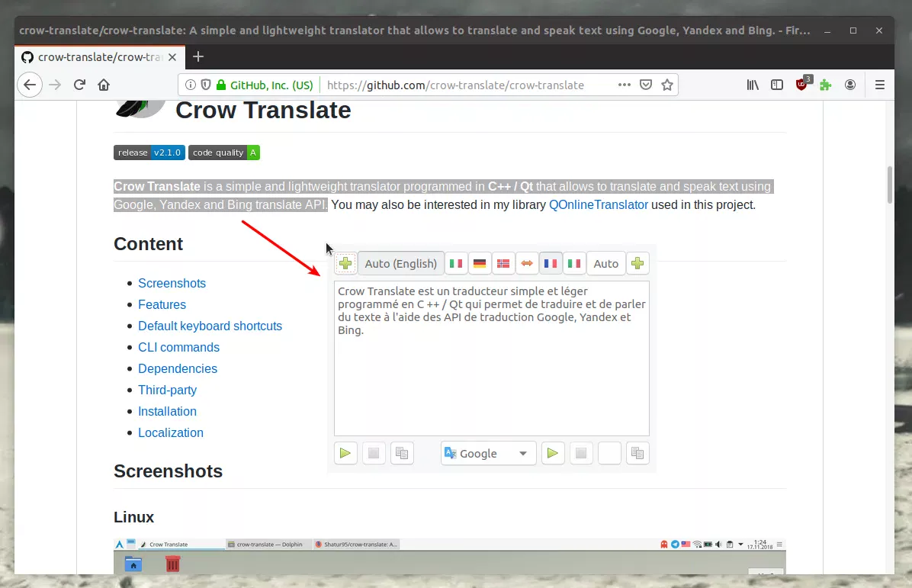The height and width of the screenshot is (588, 912).
Task: Add a new source language with the plus icon
Action: [345, 263]
